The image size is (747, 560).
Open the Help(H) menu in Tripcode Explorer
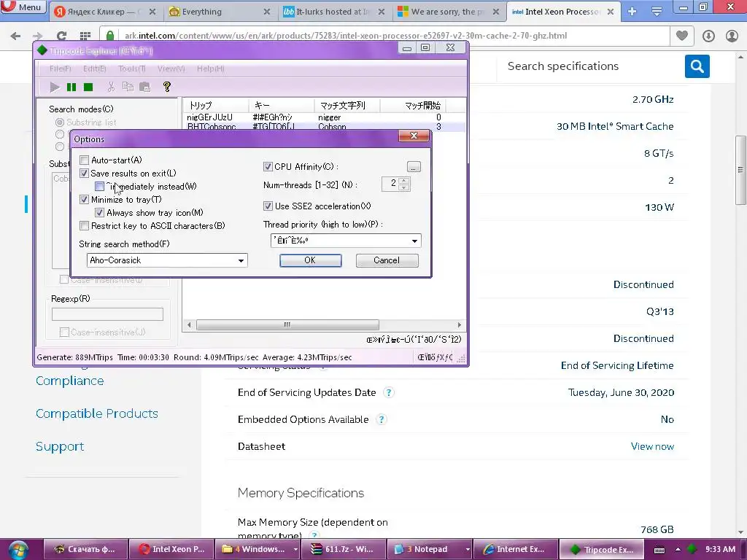(x=210, y=69)
